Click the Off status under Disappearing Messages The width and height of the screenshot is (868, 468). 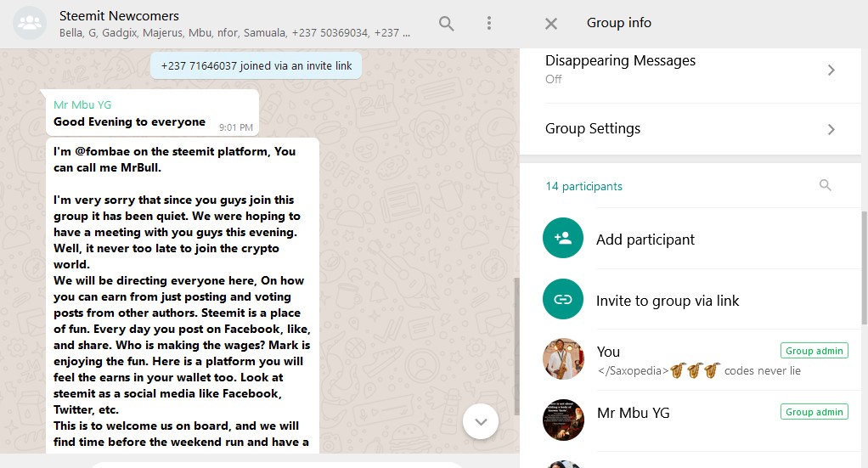[x=553, y=79]
